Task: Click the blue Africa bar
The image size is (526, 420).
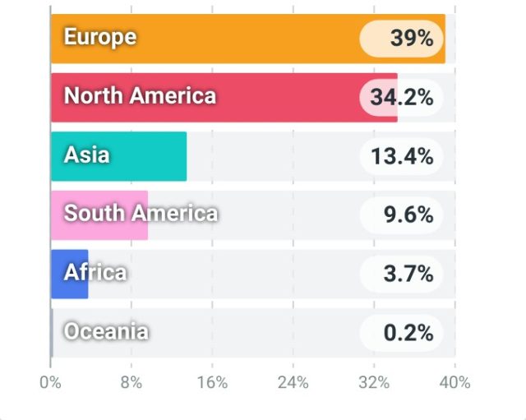Action: pos(69,274)
